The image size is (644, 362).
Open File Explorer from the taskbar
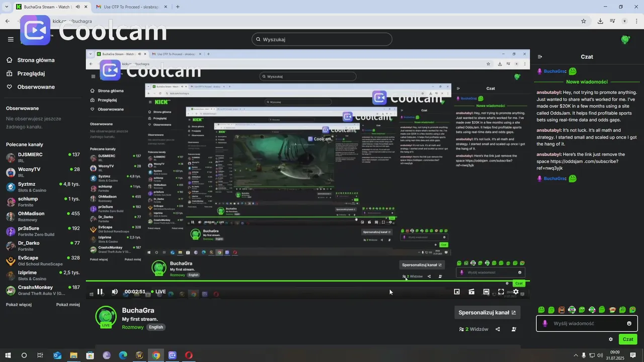pyautogui.click(x=73, y=355)
